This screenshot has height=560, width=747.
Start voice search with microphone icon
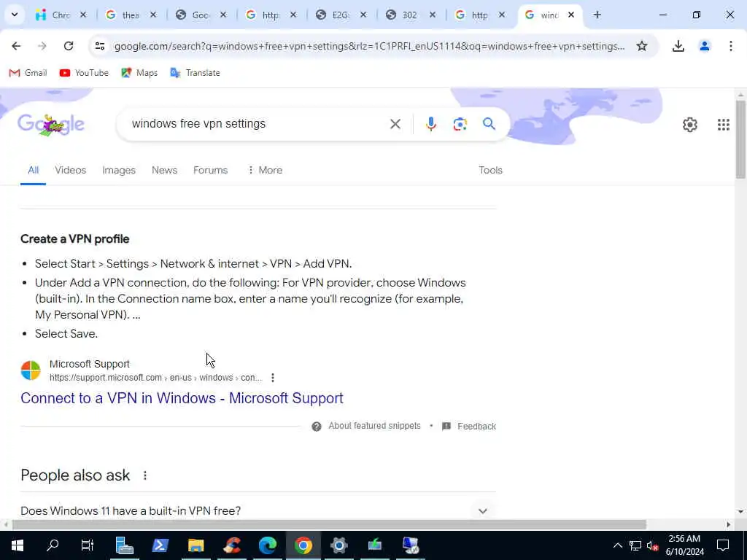(x=430, y=124)
